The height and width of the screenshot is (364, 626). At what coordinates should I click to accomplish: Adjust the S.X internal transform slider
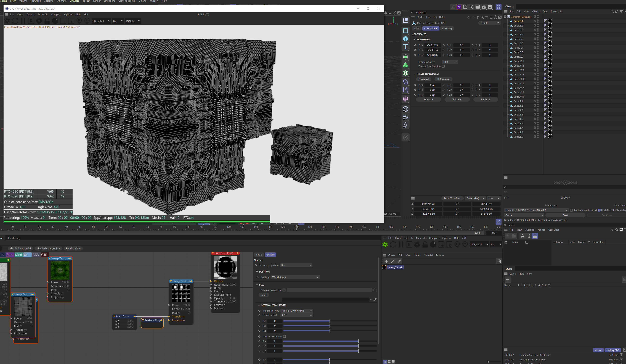pyautogui.click(x=358, y=341)
